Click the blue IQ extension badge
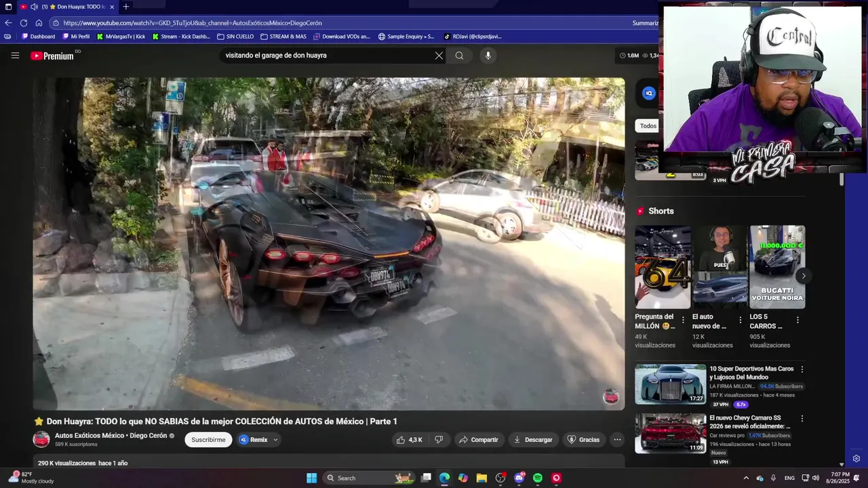This screenshot has height=488, width=868. click(x=649, y=94)
